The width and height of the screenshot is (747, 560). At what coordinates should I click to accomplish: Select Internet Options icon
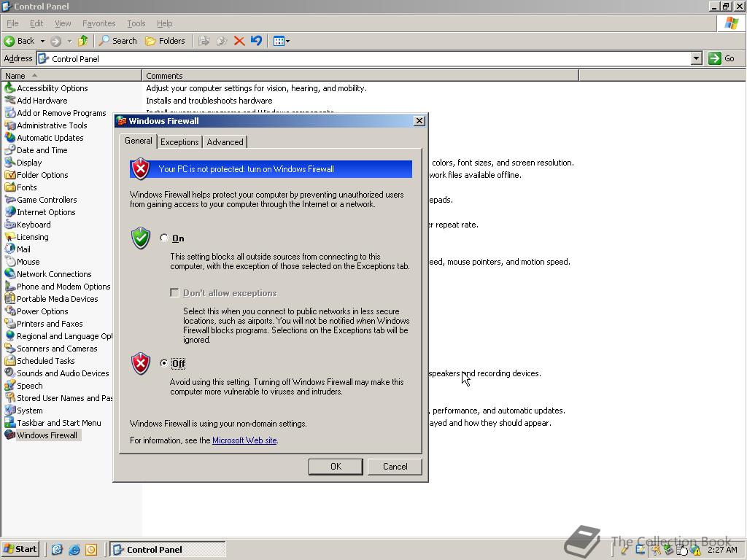[9, 212]
